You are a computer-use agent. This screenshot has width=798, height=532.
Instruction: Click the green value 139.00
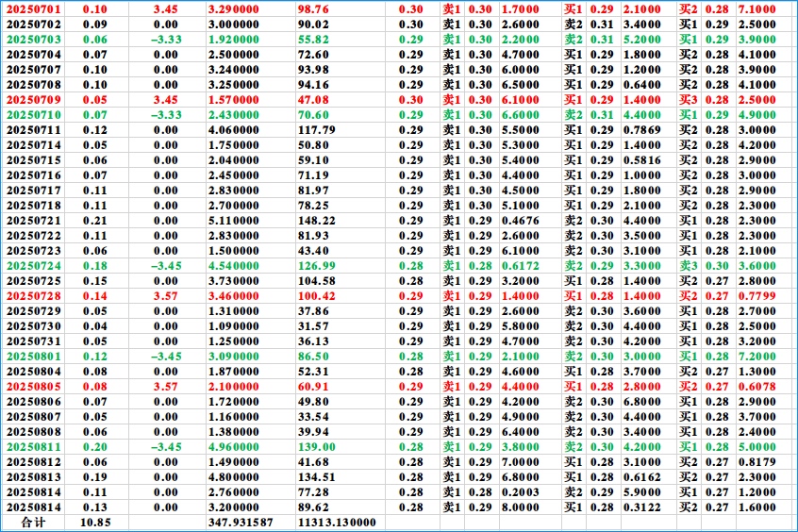click(317, 447)
